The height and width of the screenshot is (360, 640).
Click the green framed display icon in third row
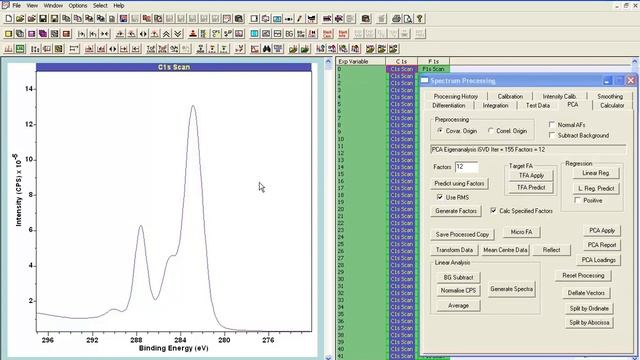20,49
